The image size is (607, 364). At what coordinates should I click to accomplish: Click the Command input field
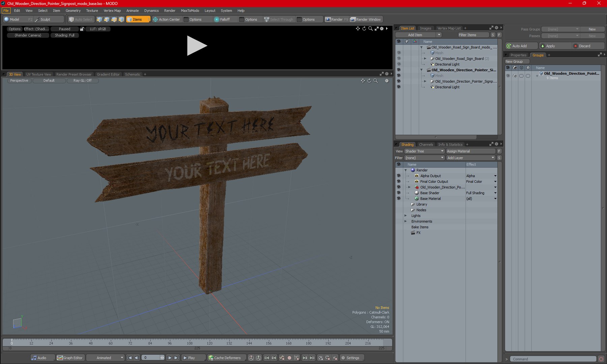pyautogui.click(x=553, y=359)
